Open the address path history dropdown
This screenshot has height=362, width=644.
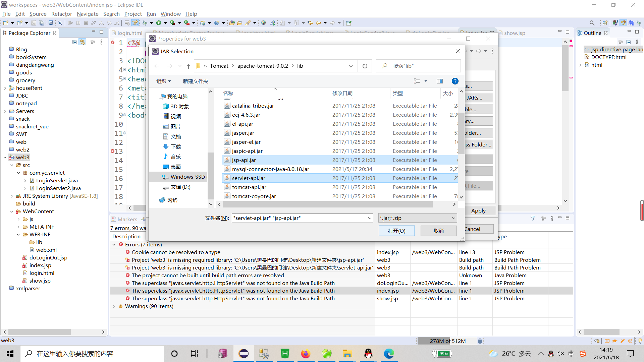point(351,66)
